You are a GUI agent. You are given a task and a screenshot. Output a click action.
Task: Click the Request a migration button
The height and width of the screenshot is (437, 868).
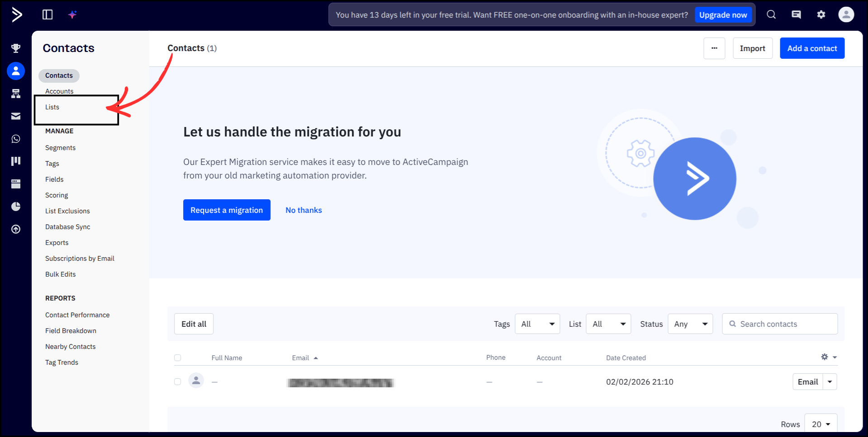227,210
